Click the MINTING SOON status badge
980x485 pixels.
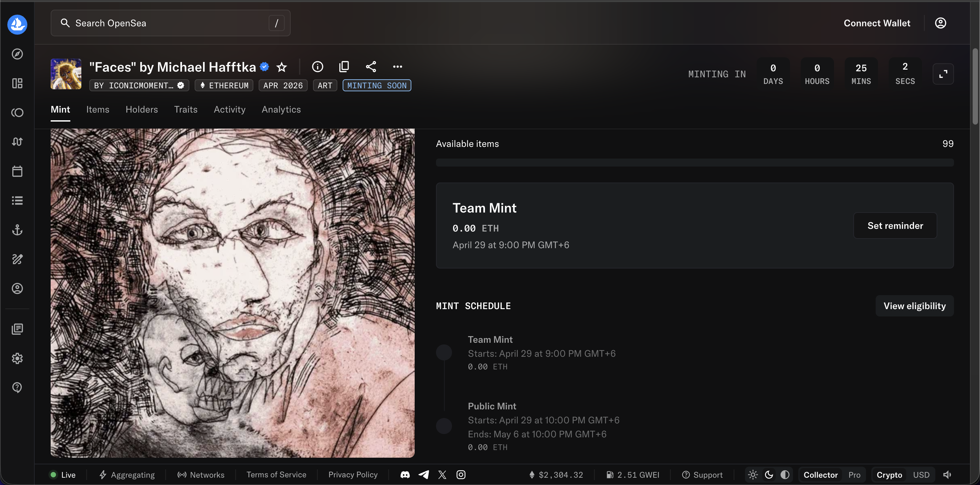tap(377, 86)
